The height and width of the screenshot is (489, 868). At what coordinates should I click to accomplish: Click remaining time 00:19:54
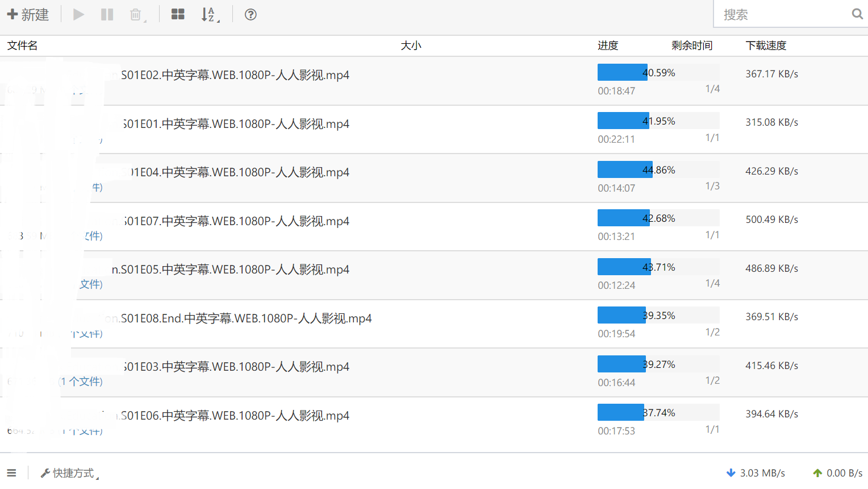616,334
